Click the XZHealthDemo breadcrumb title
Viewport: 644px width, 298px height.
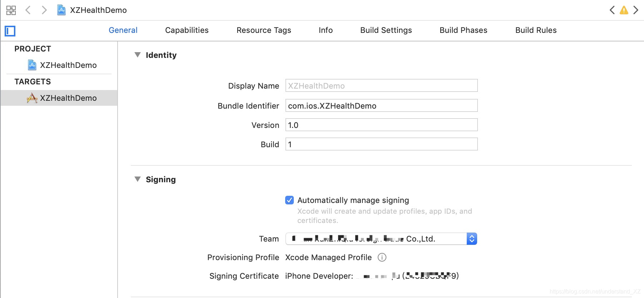tap(98, 10)
